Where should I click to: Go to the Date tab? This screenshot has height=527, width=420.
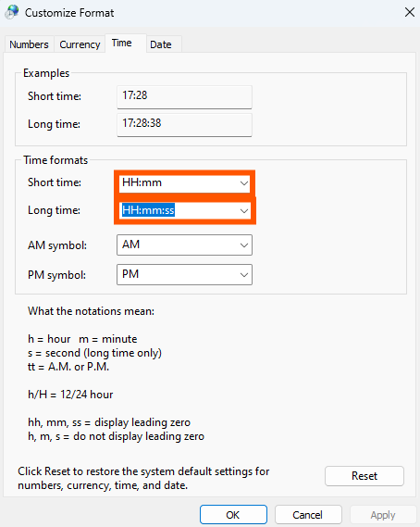[160, 44]
